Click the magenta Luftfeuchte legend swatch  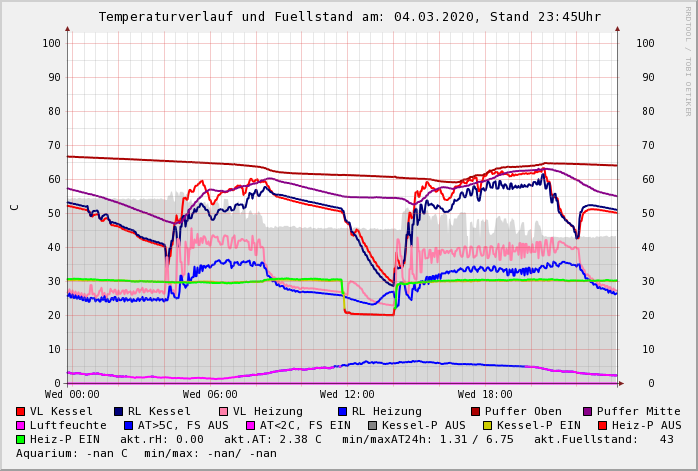click(x=21, y=426)
